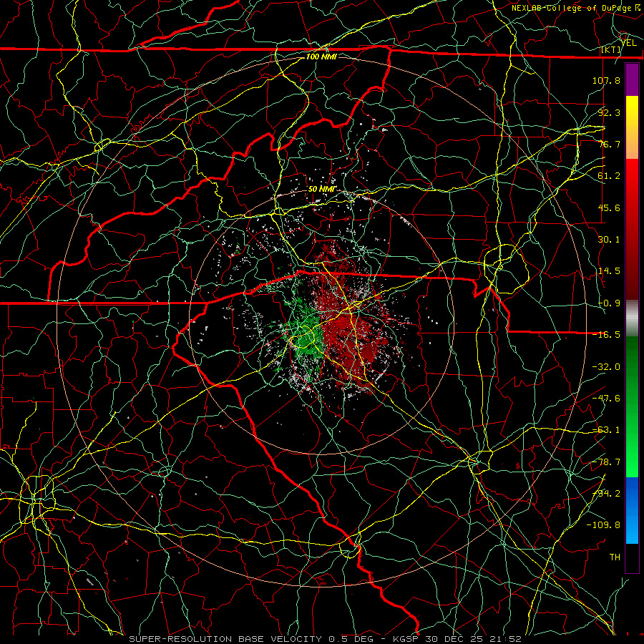The width and height of the screenshot is (644, 644).
Task: Select the -47.6 legend value
Action: (x=606, y=399)
